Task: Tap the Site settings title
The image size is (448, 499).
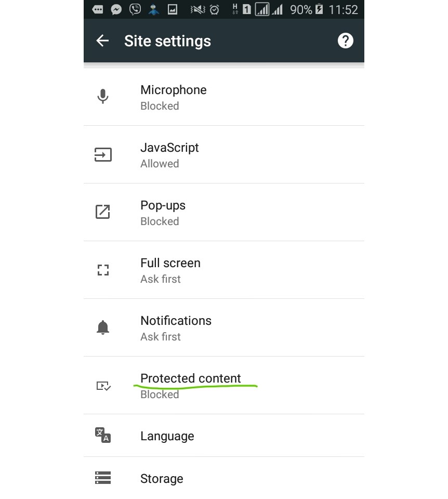Action: (x=167, y=41)
